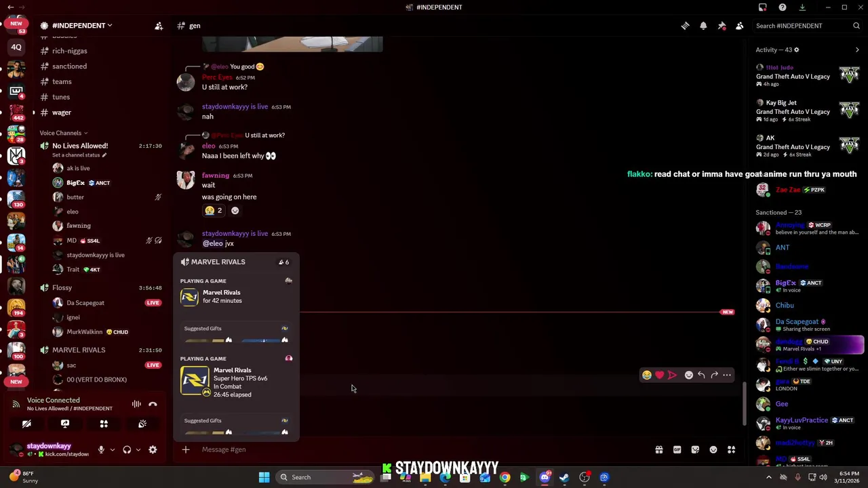Image resolution: width=868 pixels, height=488 pixels.
Task: Click user fawning in voice channel list
Action: 79,226
